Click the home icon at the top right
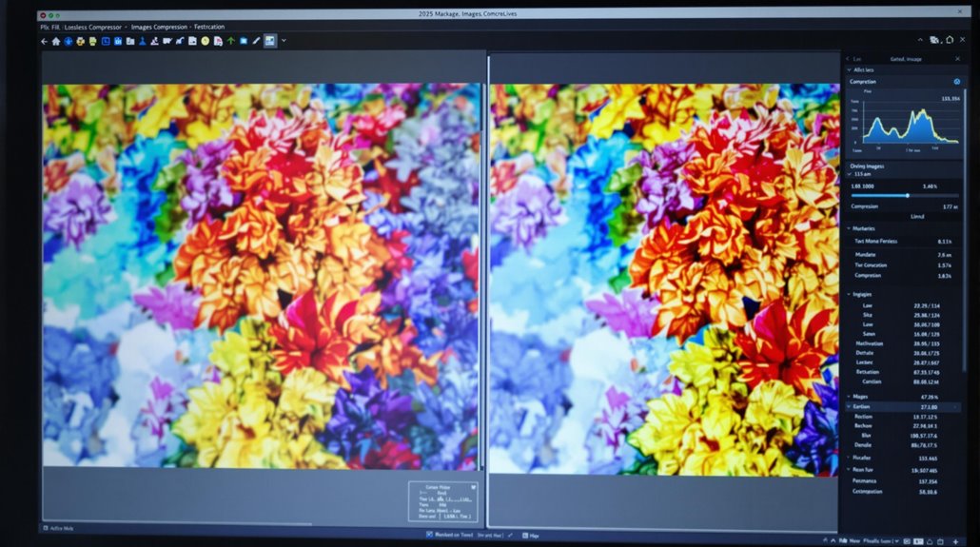This screenshot has width=980, height=547. [x=950, y=40]
